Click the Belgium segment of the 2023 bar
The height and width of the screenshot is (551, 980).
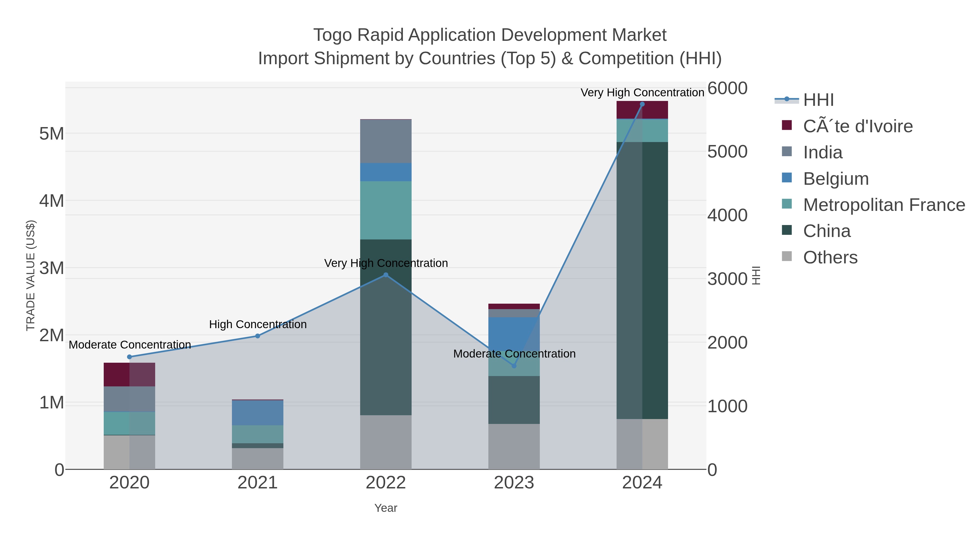pyautogui.click(x=514, y=334)
